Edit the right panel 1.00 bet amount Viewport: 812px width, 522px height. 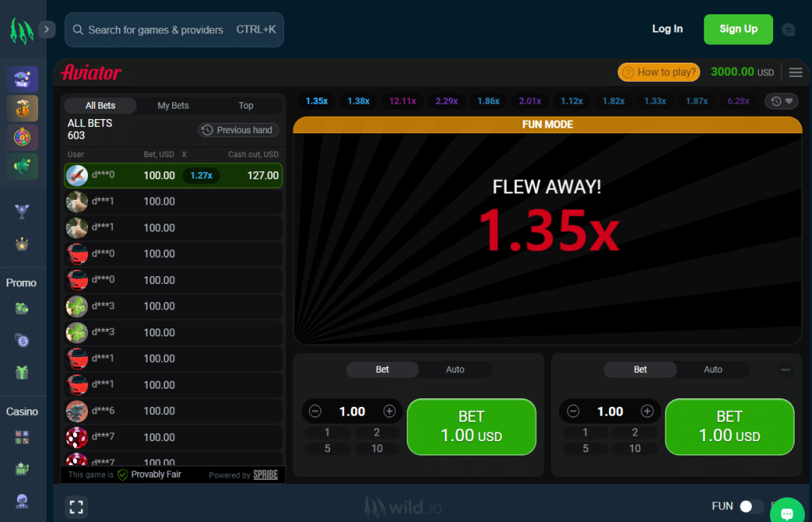tap(610, 411)
